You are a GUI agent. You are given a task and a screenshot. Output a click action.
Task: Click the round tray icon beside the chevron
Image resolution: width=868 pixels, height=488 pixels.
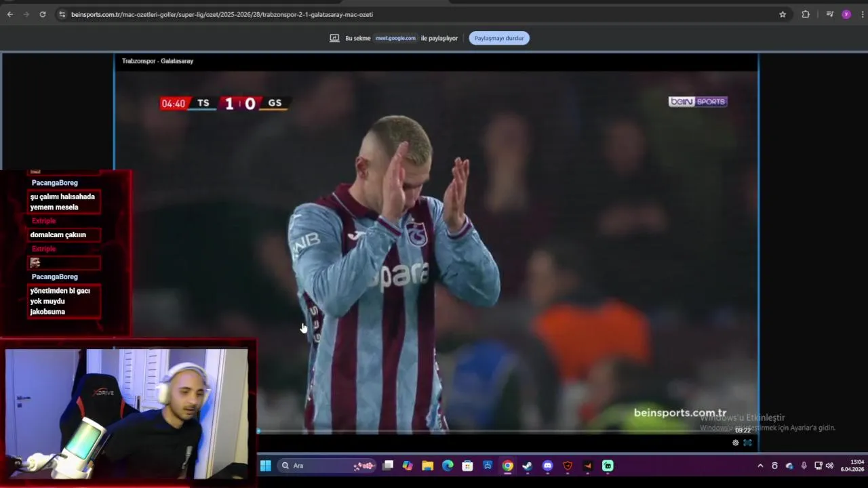tap(774, 466)
